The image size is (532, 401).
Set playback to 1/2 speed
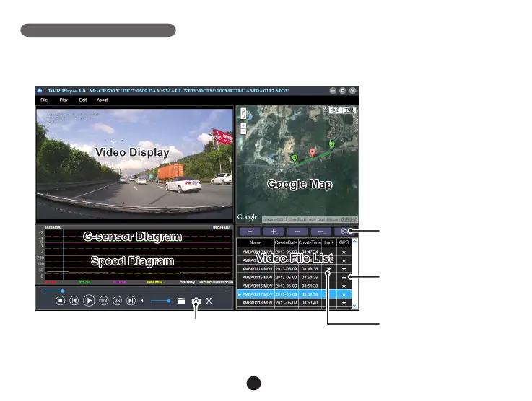tap(103, 301)
